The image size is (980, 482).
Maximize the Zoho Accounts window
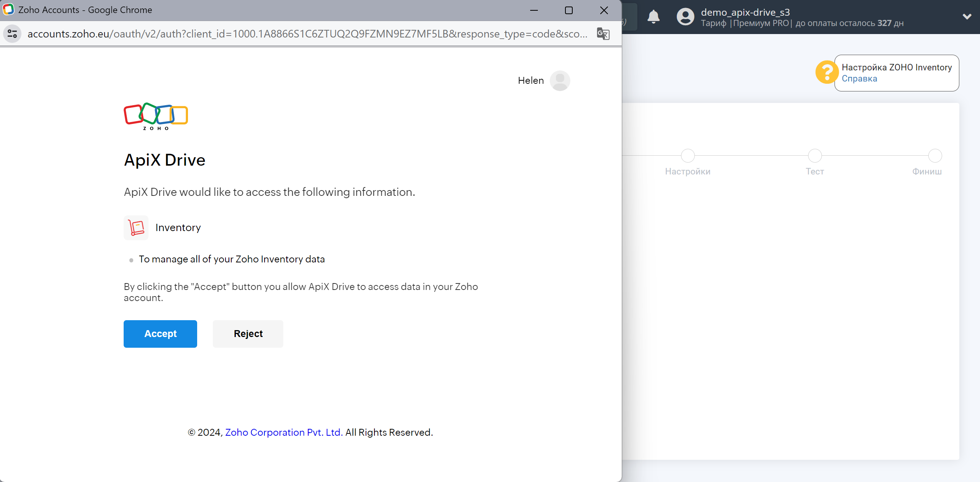pos(569,10)
